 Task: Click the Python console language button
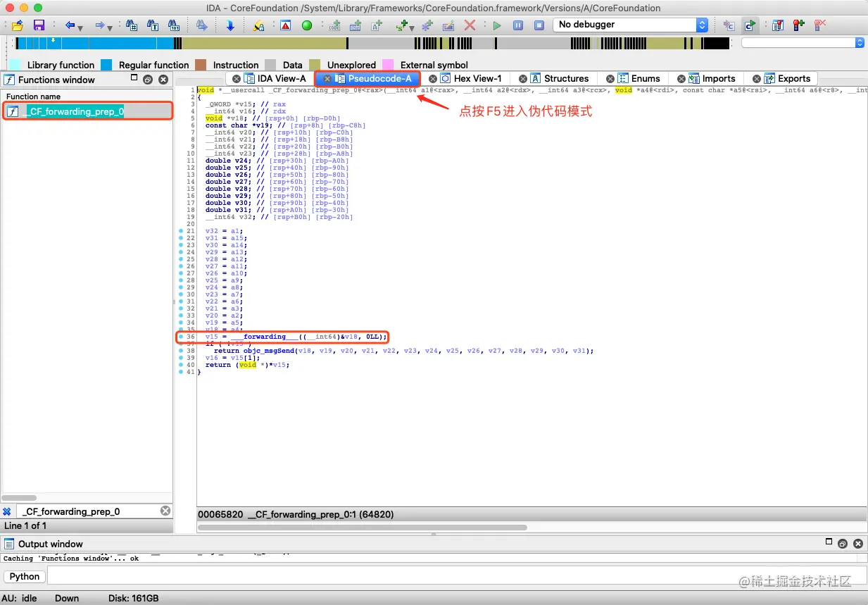[25, 576]
